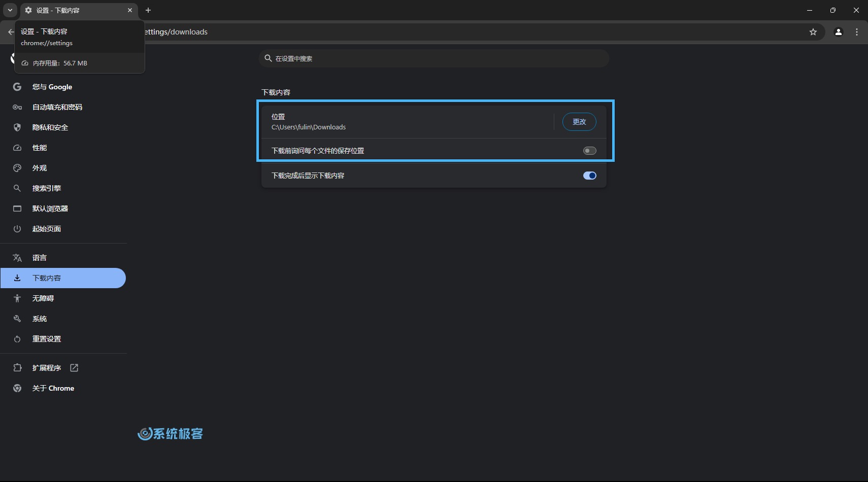Click in the settings search field
This screenshot has height=482, width=868.
434,58
